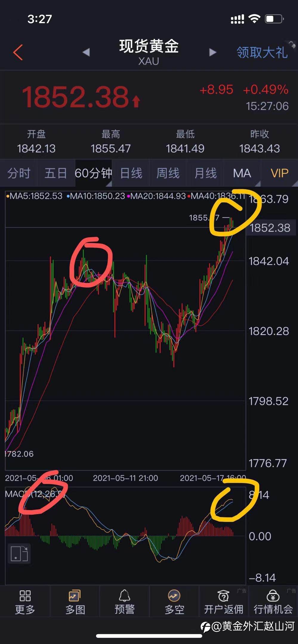Viewport: 298px width, 644px height.
Task: Select the 月线 monthly tab
Action: coord(205,173)
